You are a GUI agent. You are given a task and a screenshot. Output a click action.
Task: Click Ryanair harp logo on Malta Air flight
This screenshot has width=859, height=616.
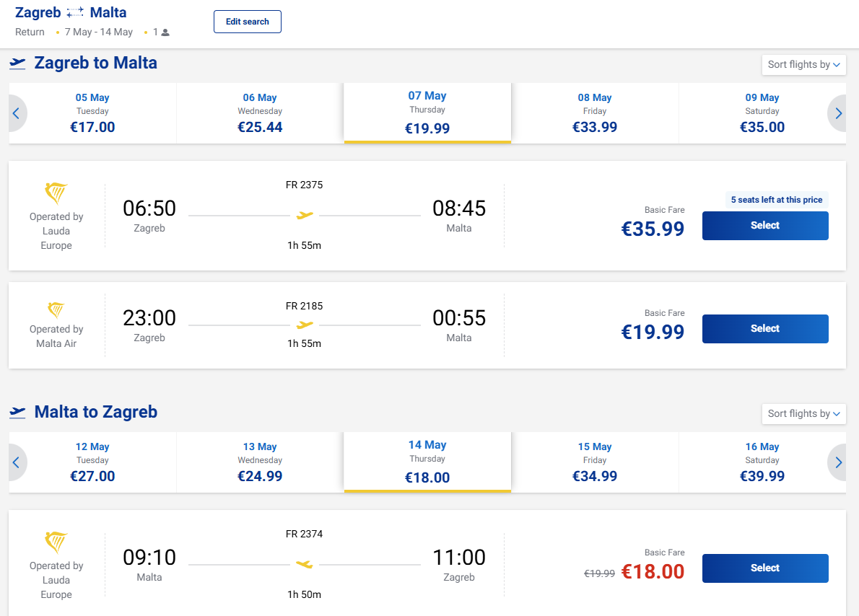(x=56, y=310)
